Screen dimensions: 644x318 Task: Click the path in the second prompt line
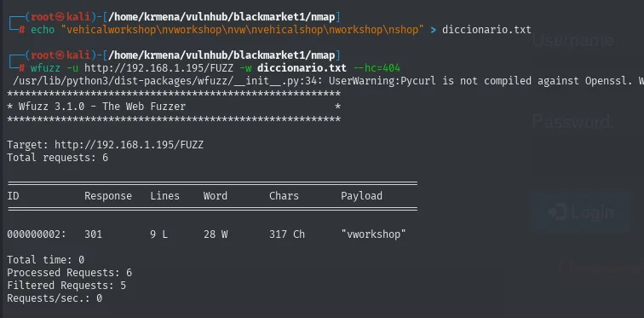click(221, 55)
